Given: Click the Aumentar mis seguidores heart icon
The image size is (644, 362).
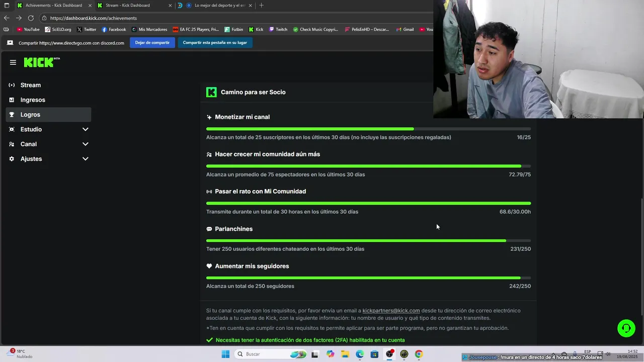Looking at the screenshot, I should [209, 266].
